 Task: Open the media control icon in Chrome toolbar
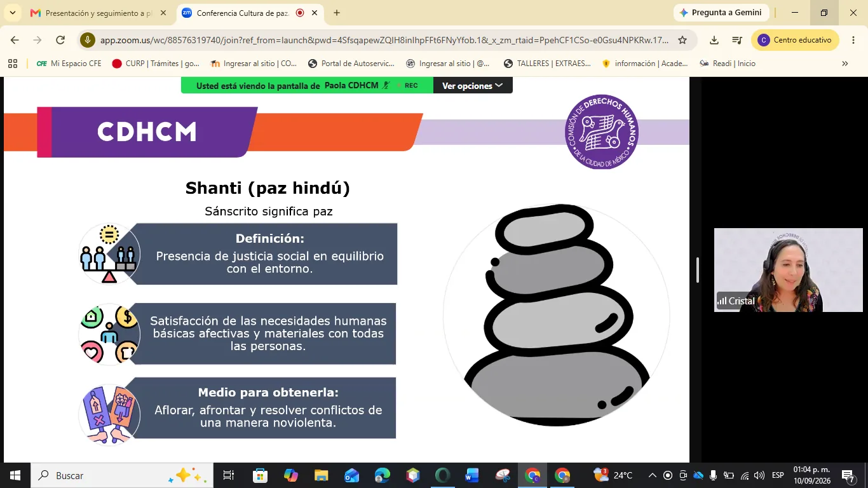tap(737, 40)
